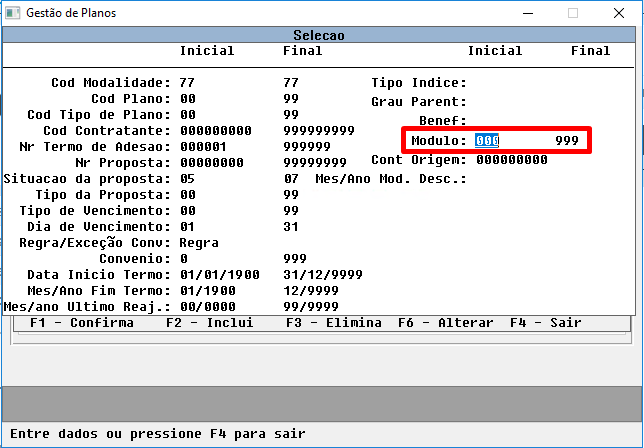Minimize the Gestão de Planos window
The width and height of the screenshot is (644, 448).
(x=528, y=13)
